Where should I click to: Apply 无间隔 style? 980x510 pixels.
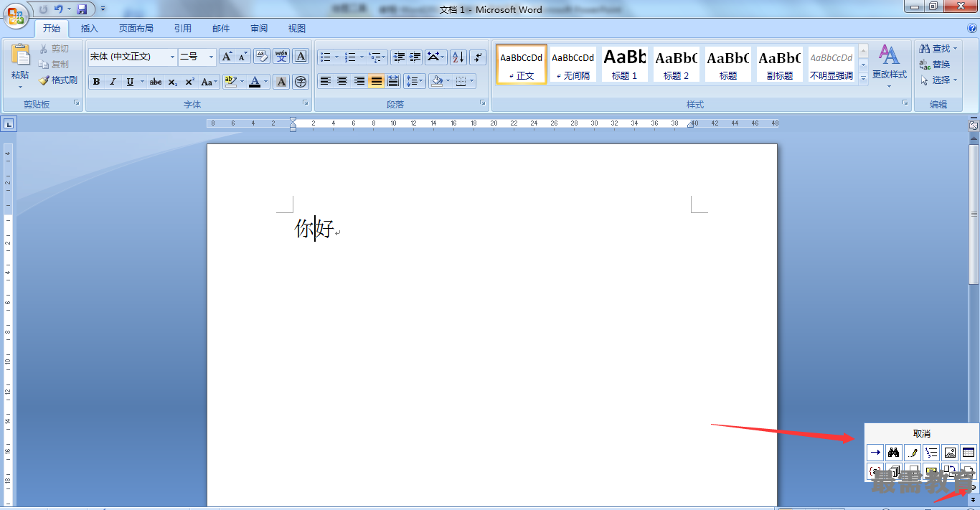point(573,64)
